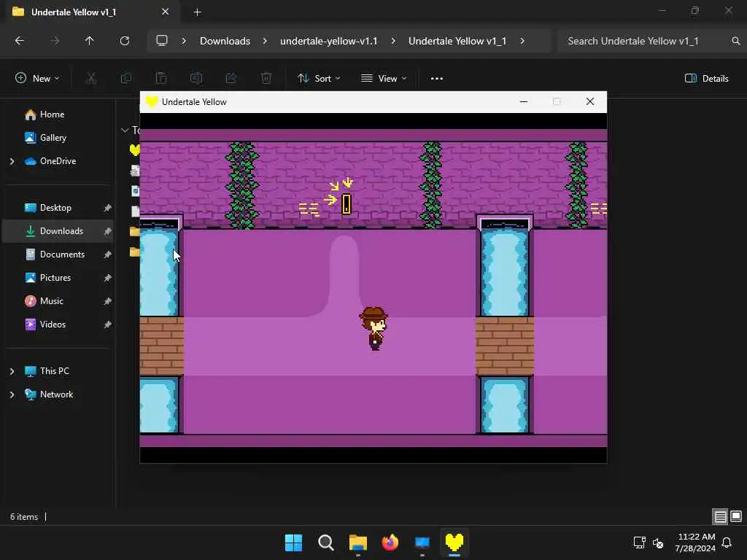Click the search magnifier icon in Explorer
747x560 pixels.
[736, 41]
